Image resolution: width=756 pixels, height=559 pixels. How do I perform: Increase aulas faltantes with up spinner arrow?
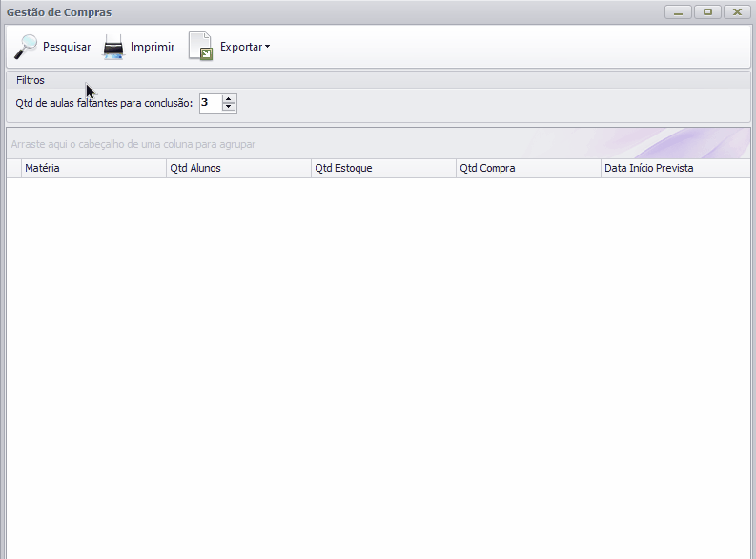229,98
